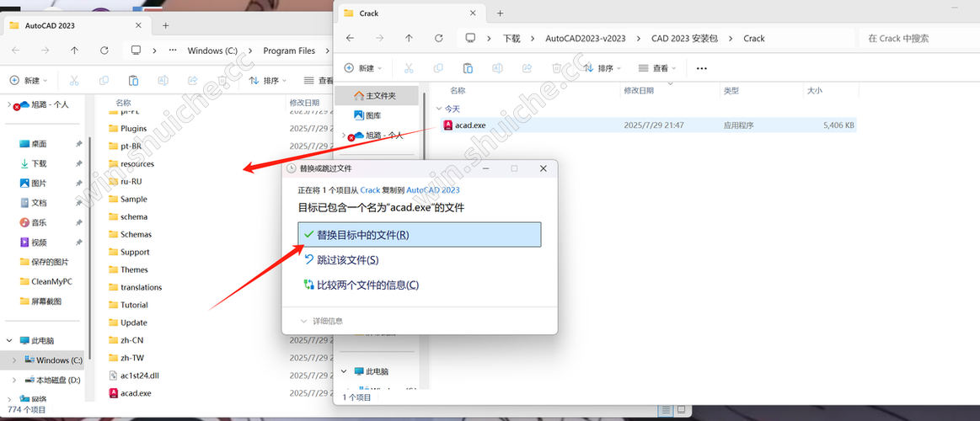Open the New dropdown in Crack window
The width and height of the screenshot is (980, 421).
point(362,68)
